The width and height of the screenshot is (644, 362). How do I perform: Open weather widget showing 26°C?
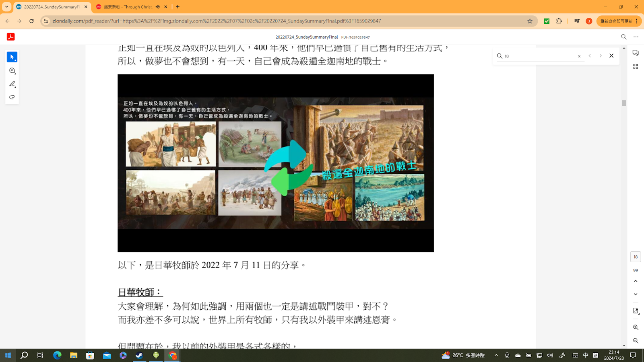(x=463, y=355)
